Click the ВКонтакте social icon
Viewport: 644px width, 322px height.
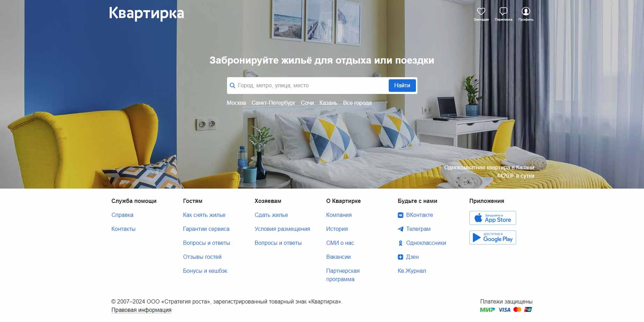click(401, 215)
